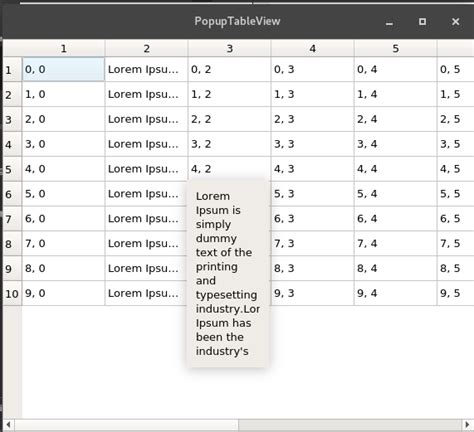Click the cell containing "6, 4"
The width and height of the screenshot is (474, 432).
[396, 219]
